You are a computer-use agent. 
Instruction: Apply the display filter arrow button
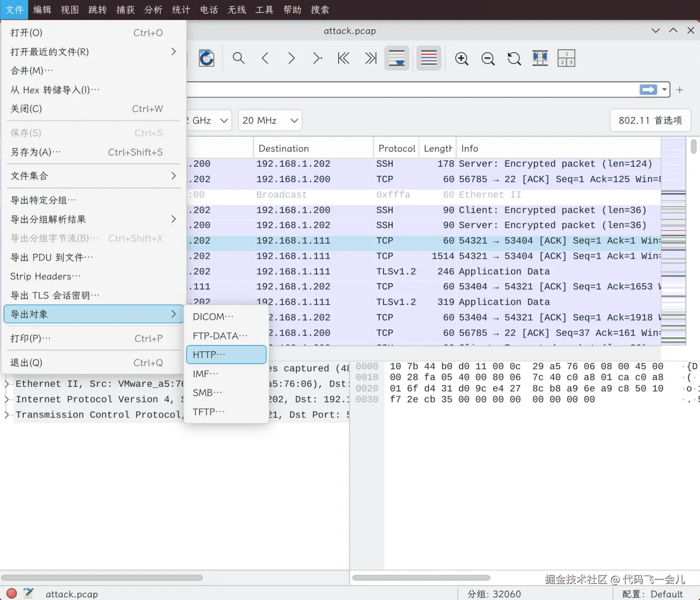(x=648, y=90)
